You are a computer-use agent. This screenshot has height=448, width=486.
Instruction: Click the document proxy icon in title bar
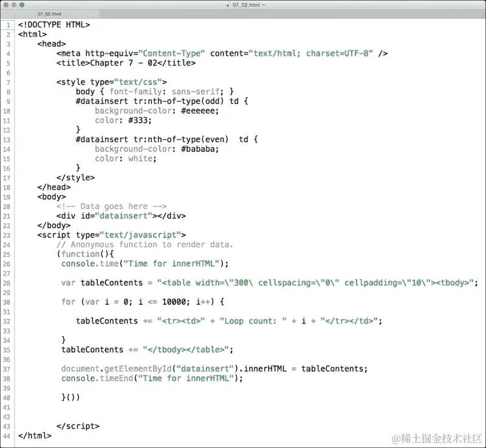[x=228, y=5]
